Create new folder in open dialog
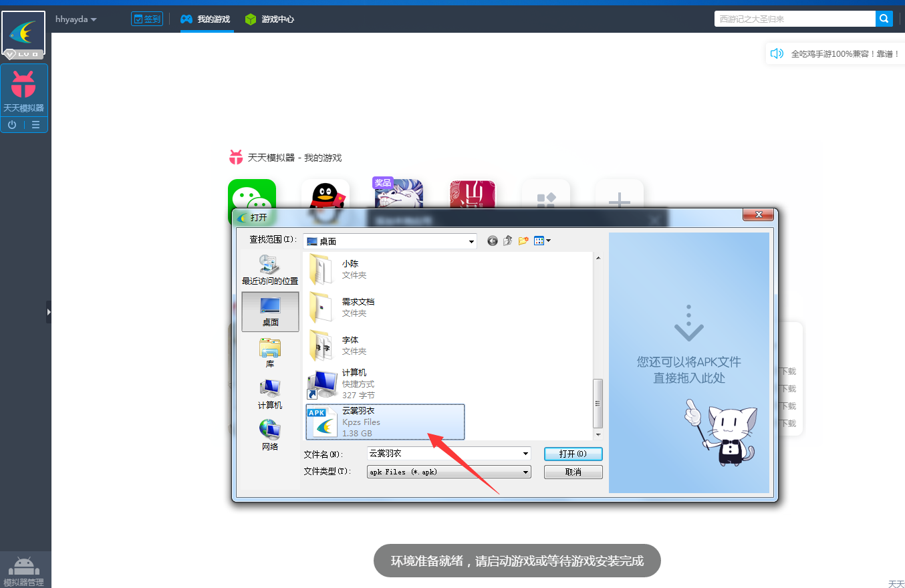 click(x=523, y=241)
